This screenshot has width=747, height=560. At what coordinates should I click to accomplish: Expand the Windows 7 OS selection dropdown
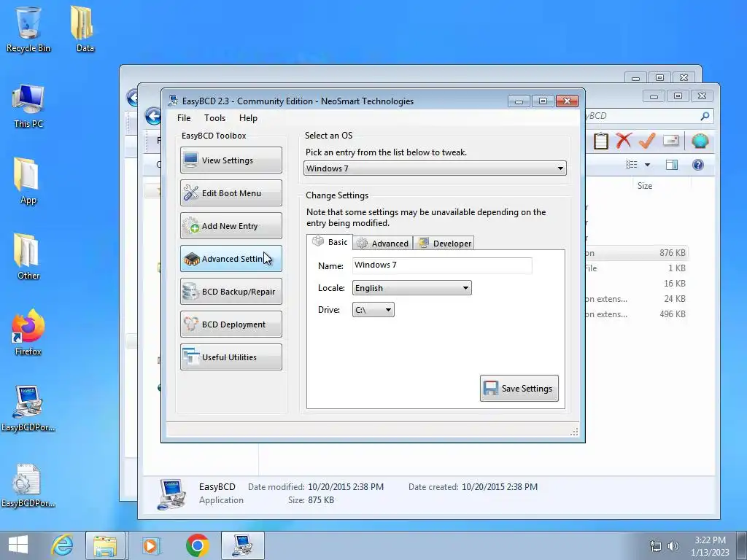pyautogui.click(x=435, y=168)
